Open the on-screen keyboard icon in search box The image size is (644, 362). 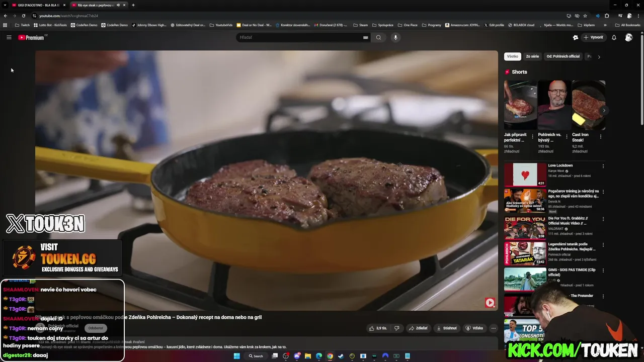[366, 37]
